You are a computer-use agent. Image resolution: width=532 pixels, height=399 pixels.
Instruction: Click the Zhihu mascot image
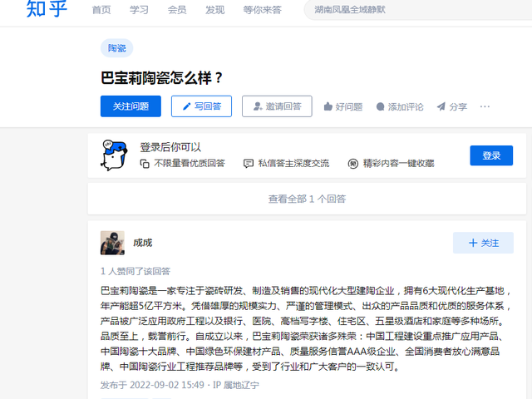coord(114,155)
